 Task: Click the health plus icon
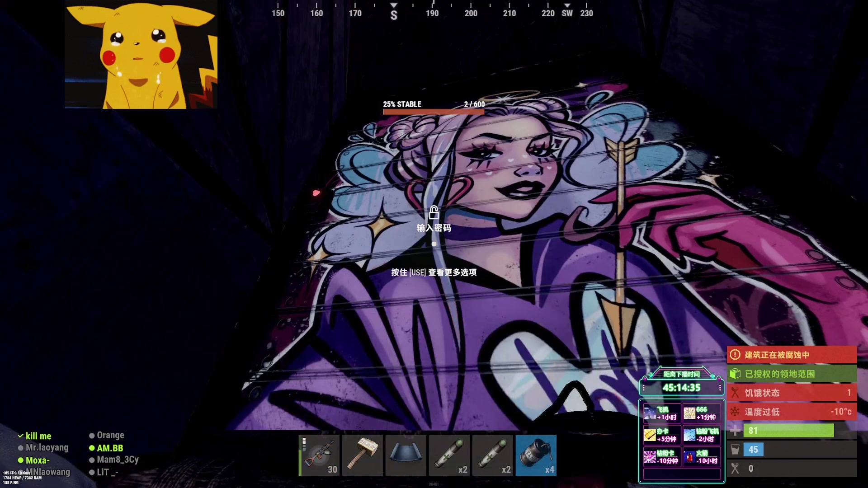pos(736,431)
